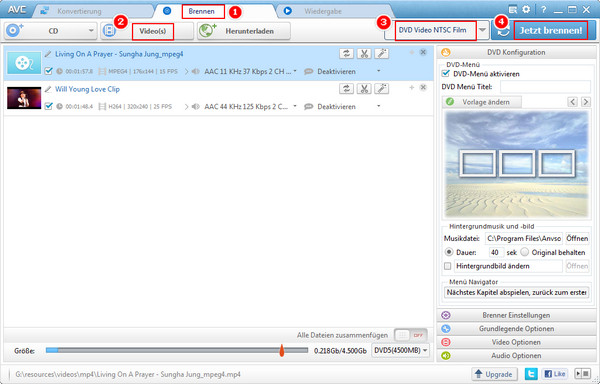
Task: Click Öffnen next to Musikdatei
Action: tap(577, 238)
